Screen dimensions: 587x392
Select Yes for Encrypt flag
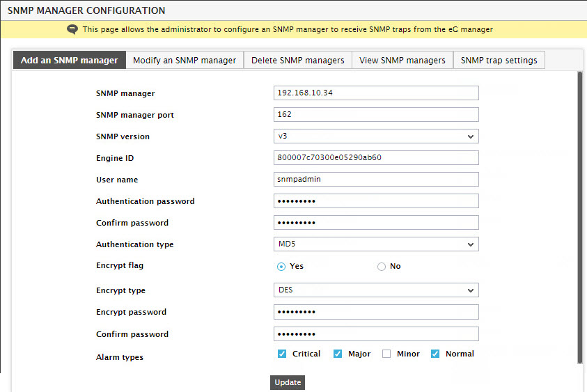coord(281,267)
